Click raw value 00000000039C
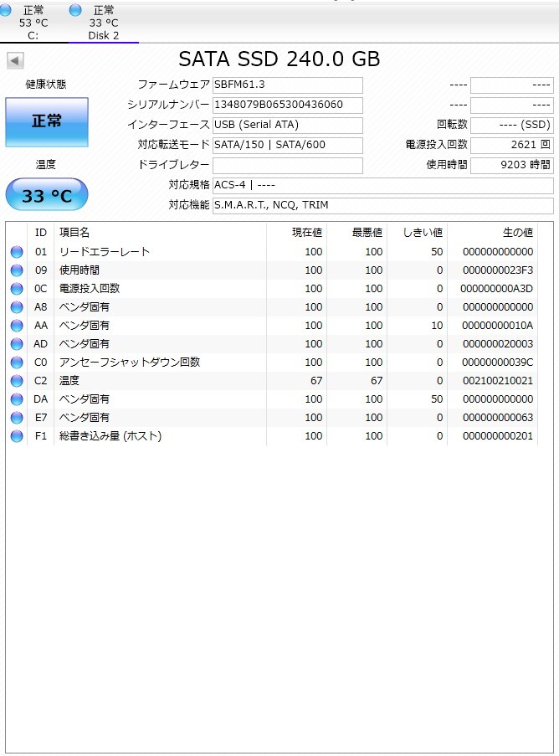 498,363
